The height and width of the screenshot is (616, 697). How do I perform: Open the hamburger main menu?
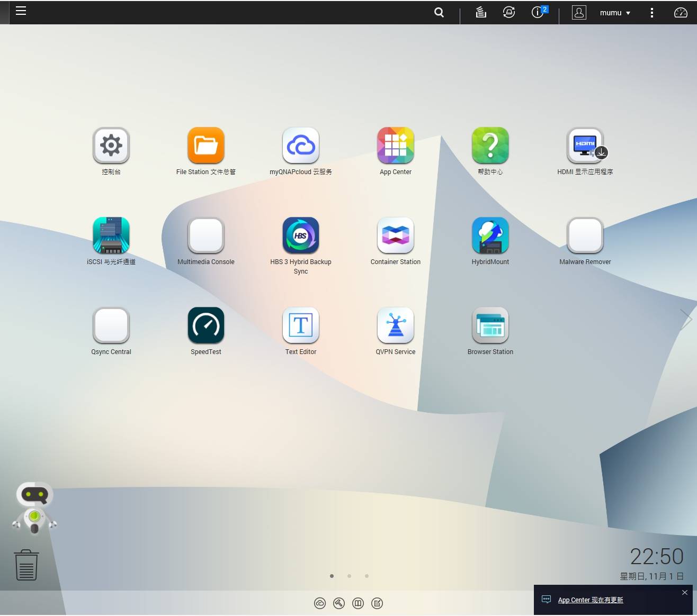coord(21,11)
